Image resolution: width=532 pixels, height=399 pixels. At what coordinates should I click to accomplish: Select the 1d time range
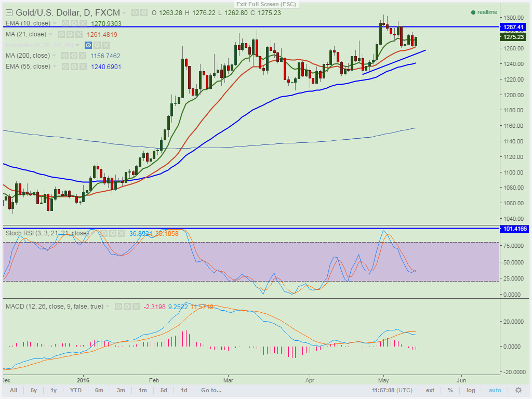(184, 390)
